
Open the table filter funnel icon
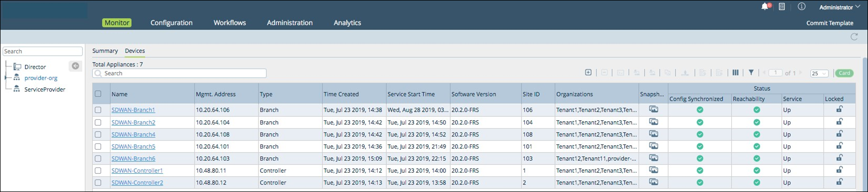coord(751,73)
